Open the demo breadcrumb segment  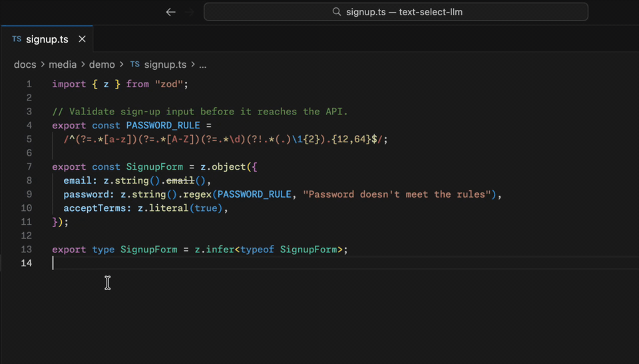point(102,65)
